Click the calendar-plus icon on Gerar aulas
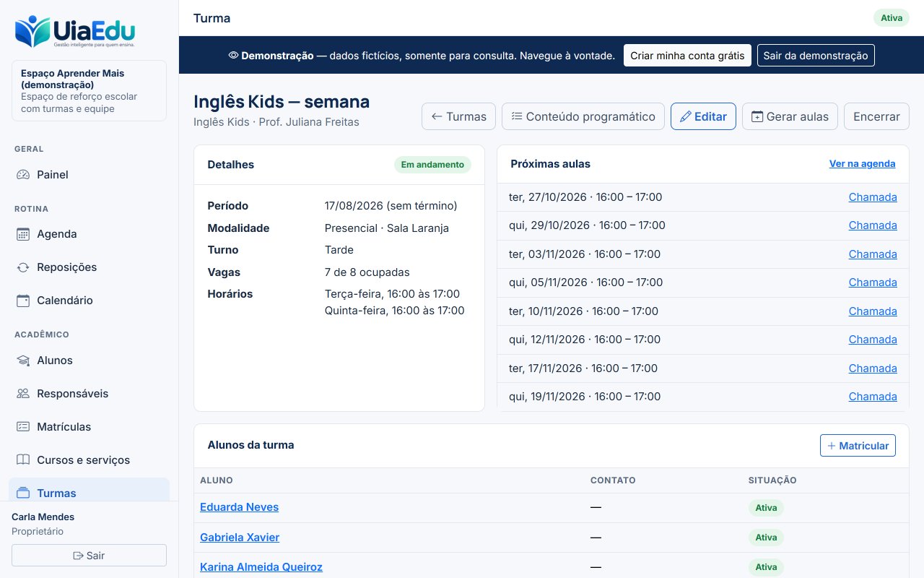The width and height of the screenshot is (924, 578). [757, 116]
